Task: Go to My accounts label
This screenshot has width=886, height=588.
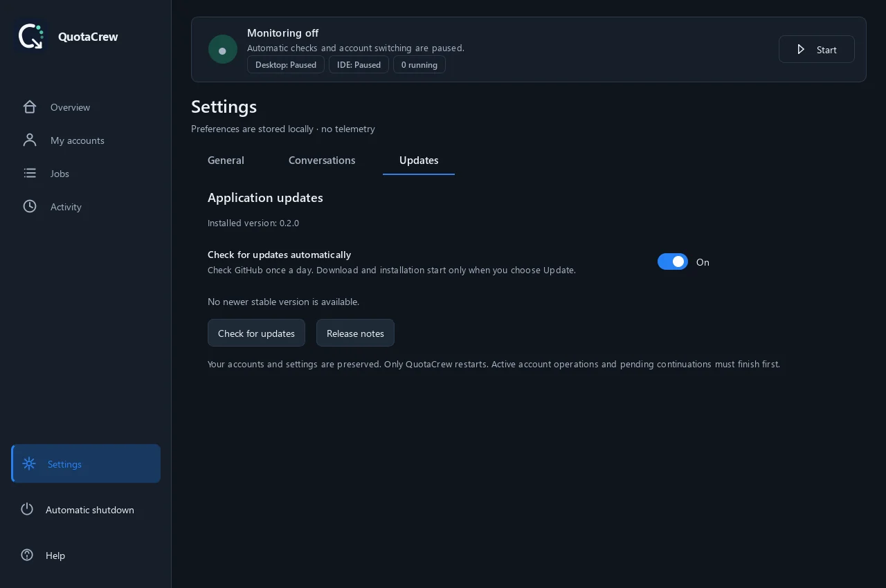Action: 78,140
